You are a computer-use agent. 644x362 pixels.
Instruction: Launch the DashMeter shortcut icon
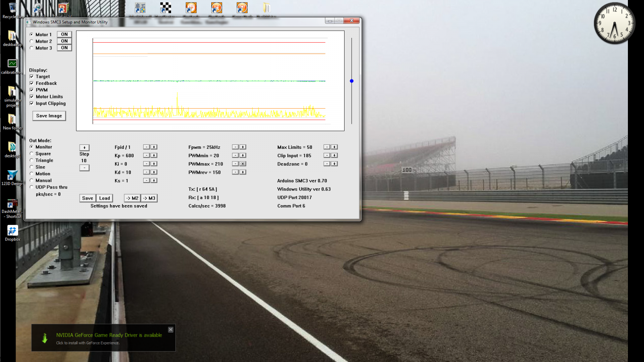(x=12, y=208)
